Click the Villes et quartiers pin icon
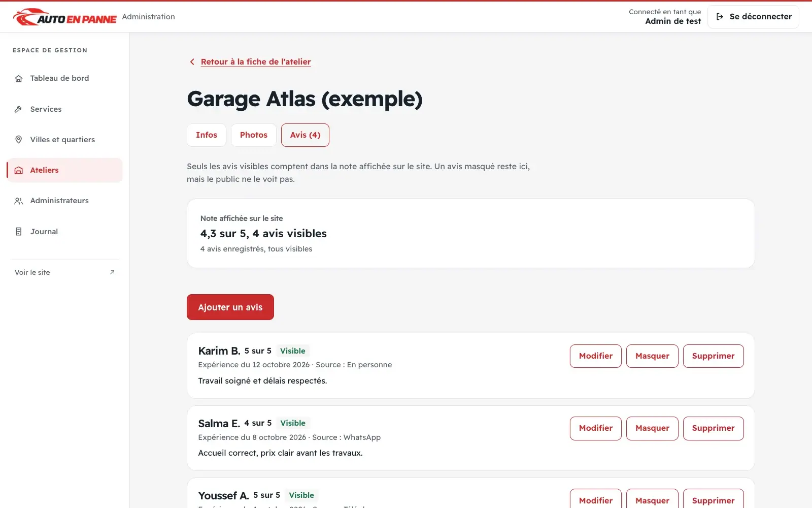This screenshot has width=812, height=508. pyautogui.click(x=19, y=140)
